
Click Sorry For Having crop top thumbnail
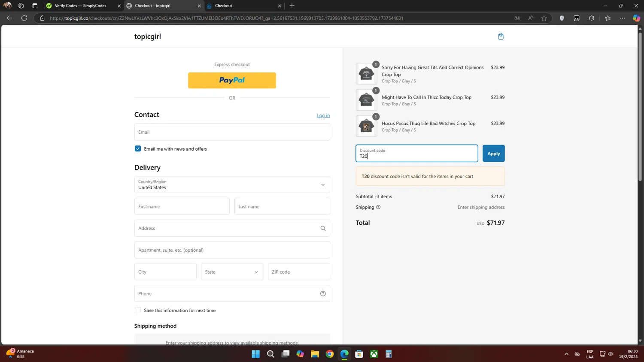(366, 74)
